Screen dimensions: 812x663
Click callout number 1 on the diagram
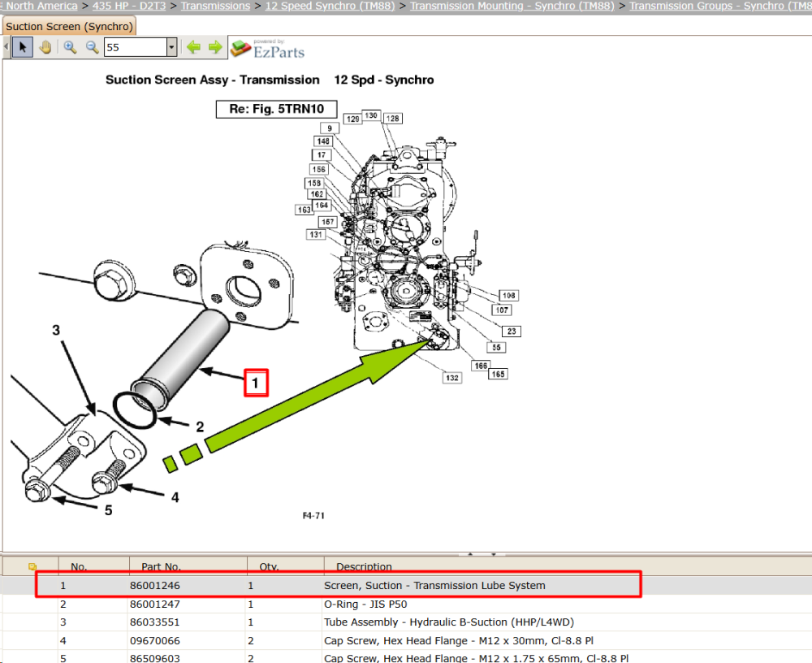(256, 383)
